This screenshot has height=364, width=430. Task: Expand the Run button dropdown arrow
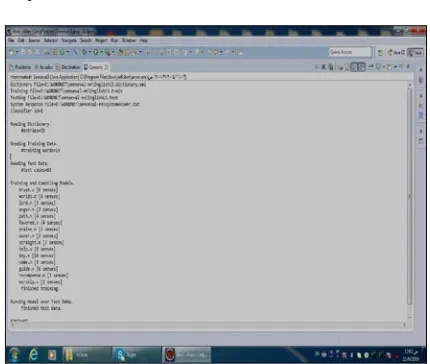click(101, 52)
